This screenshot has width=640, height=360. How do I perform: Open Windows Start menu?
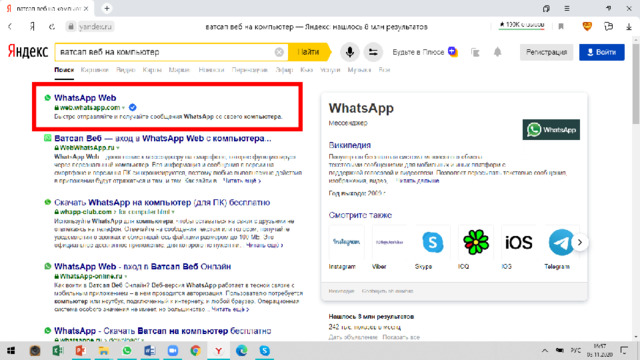coord(11,351)
